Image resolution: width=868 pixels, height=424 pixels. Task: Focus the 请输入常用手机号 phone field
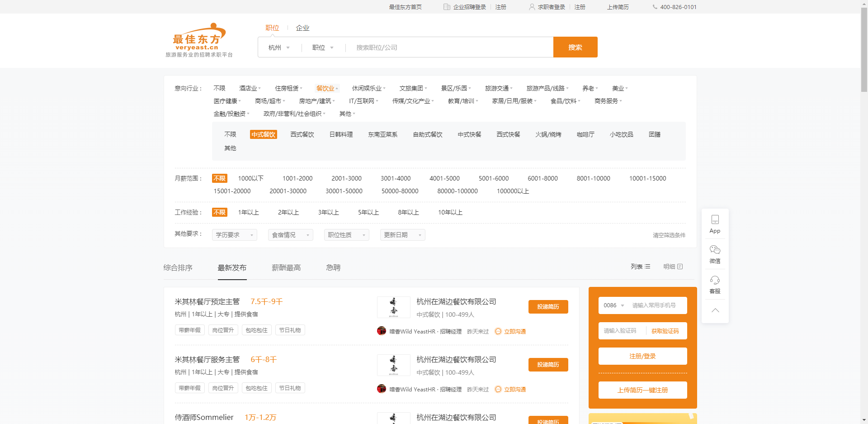pos(657,305)
